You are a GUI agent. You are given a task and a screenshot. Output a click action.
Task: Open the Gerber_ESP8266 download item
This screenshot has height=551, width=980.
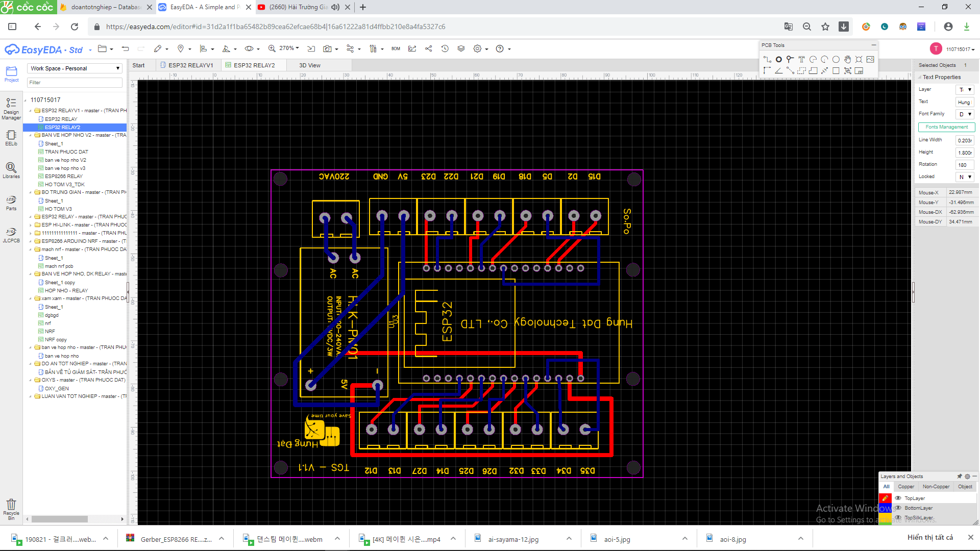click(x=176, y=539)
